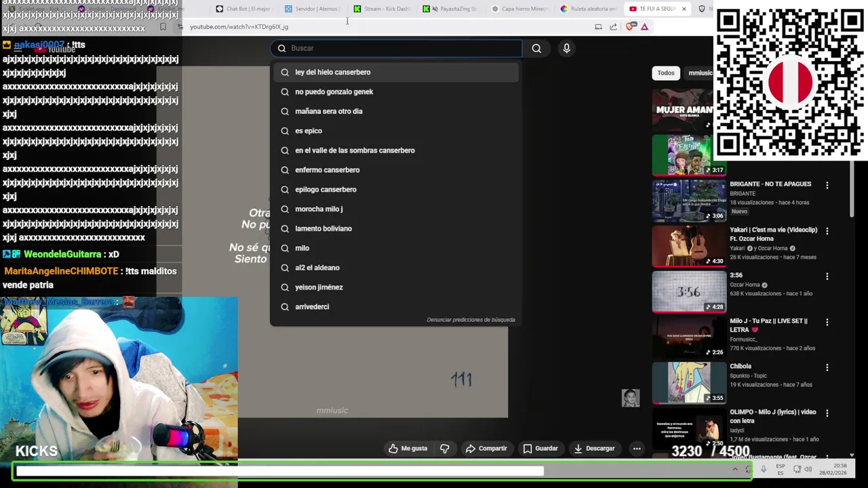This screenshot has width=868, height=488.
Task: Select the 'mmiusic' filter chip
Action: coord(700,73)
